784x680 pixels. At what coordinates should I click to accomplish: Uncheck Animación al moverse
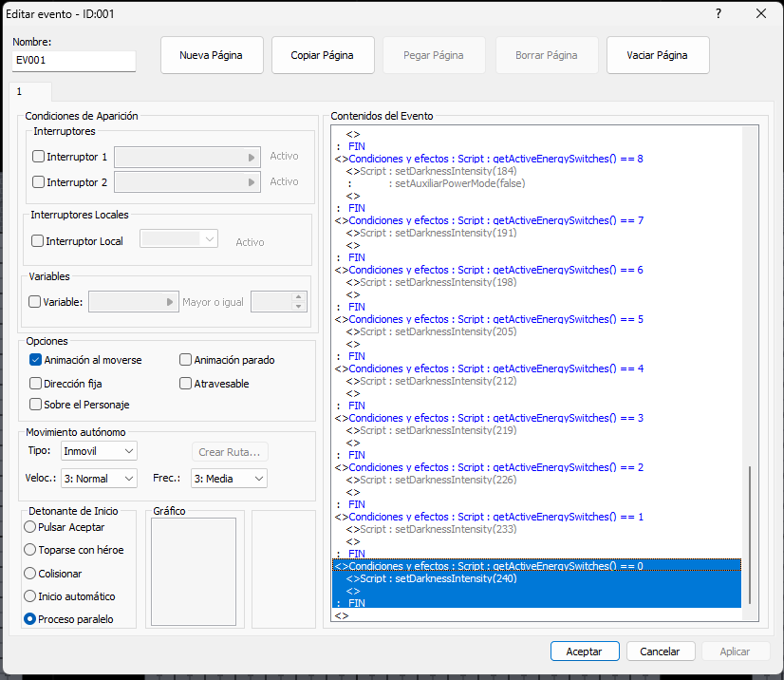pos(36,360)
